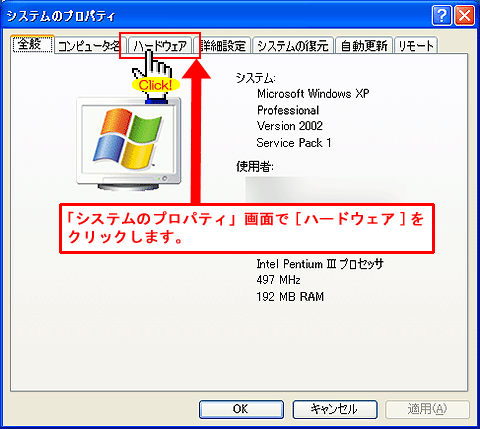Select the リモート tab
The height and width of the screenshot is (429, 480).
(416, 46)
